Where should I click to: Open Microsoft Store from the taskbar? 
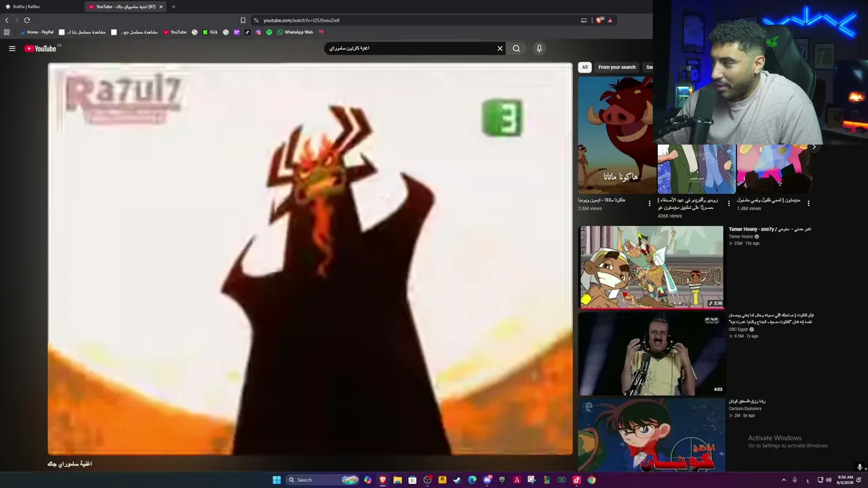coord(412,480)
